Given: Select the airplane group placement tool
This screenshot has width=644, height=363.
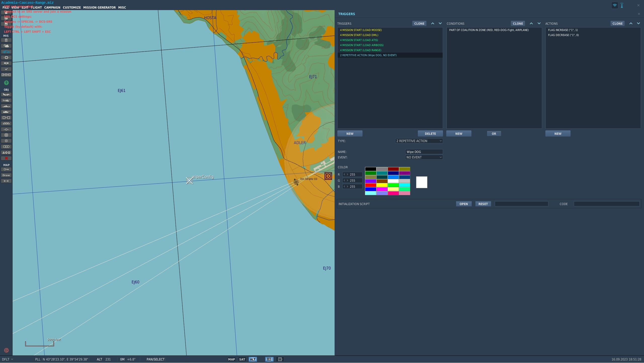Looking at the screenshot, I should pos(6,95).
